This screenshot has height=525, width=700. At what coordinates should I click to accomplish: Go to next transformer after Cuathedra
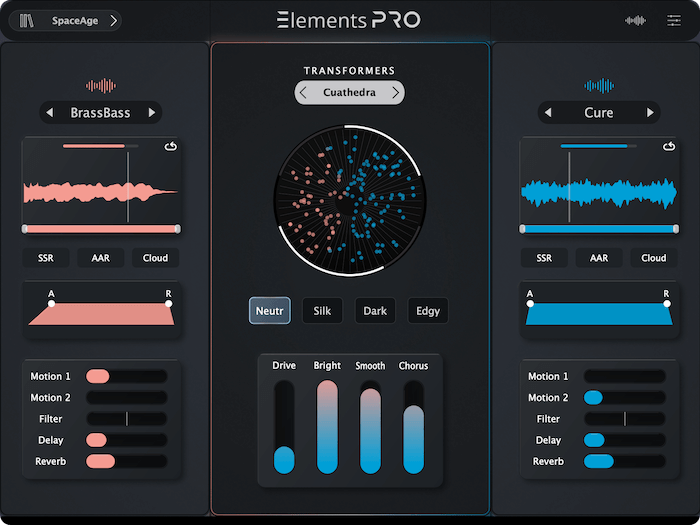click(396, 93)
